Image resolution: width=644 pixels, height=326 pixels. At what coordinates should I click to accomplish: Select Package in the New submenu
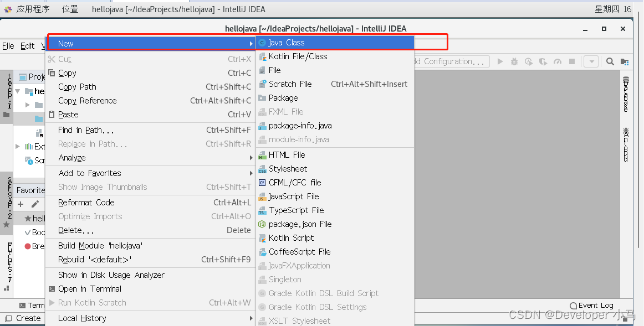tap(335, 98)
